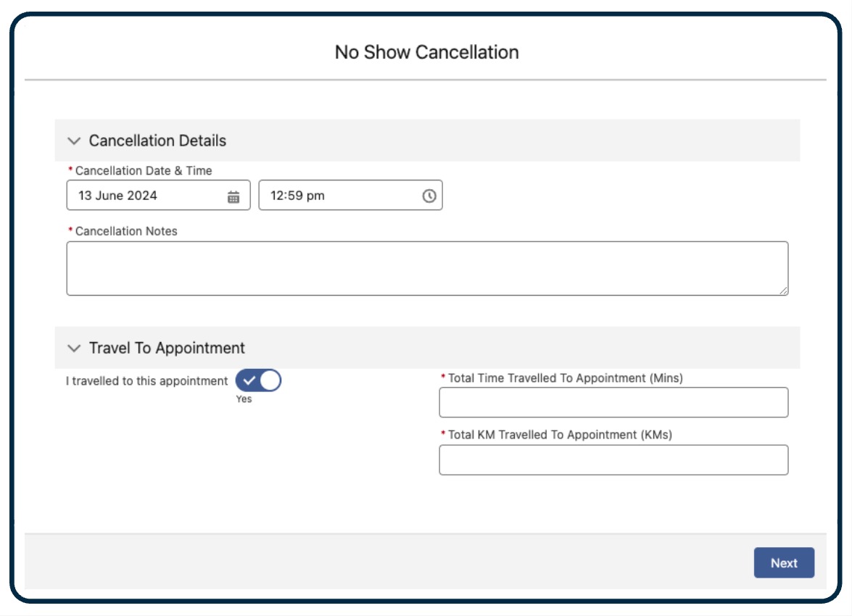Click the 'Cancellation Details' section heading text

[x=157, y=141]
